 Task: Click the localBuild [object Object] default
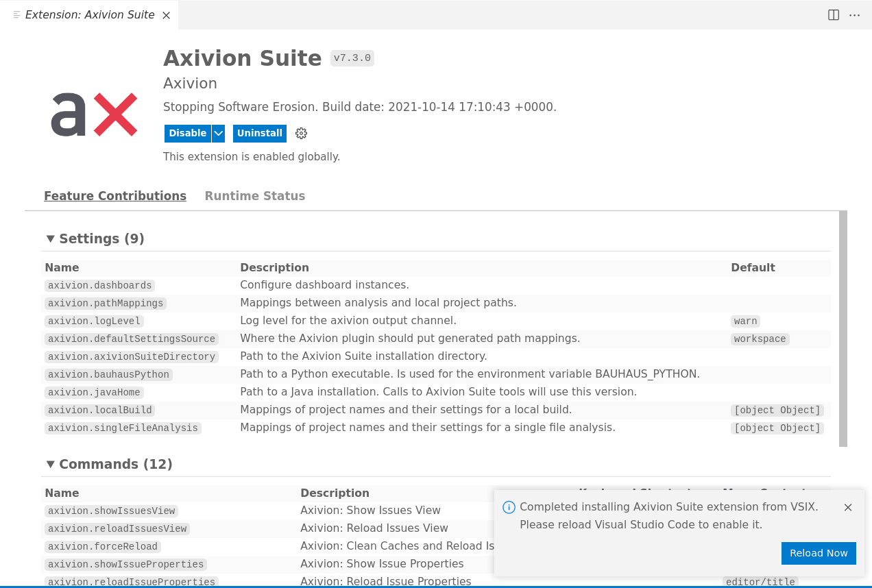click(777, 410)
